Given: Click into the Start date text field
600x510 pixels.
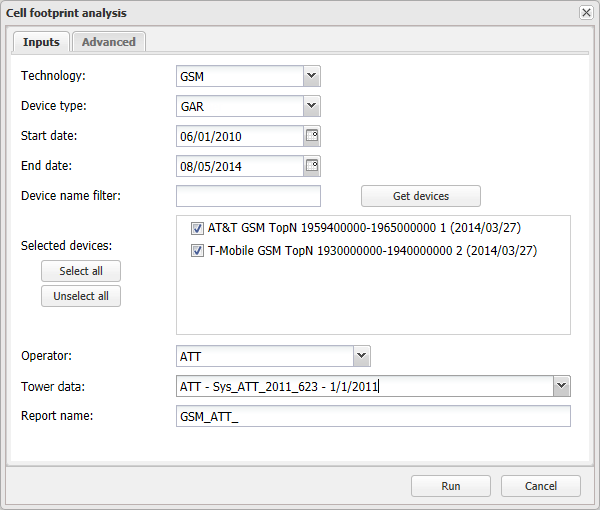Looking at the screenshot, I should coord(239,136).
